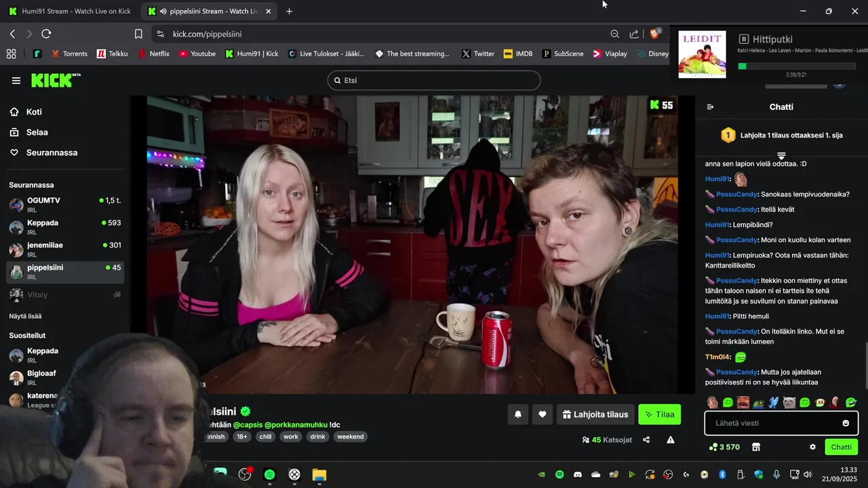The height and width of the screenshot is (488, 868).
Task: Reload the page
Action: [46, 34]
